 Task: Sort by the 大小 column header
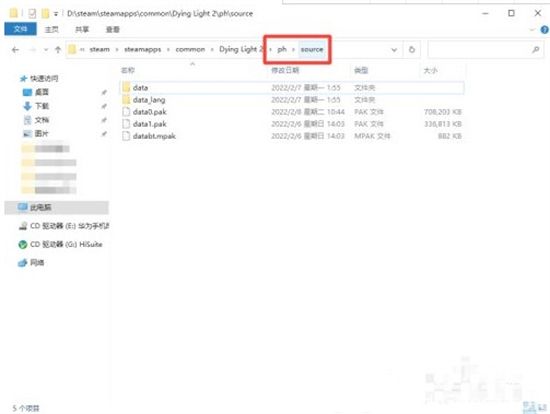430,70
